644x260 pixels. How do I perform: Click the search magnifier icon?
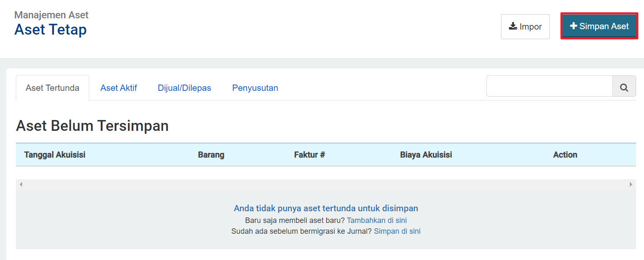click(624, 87)
